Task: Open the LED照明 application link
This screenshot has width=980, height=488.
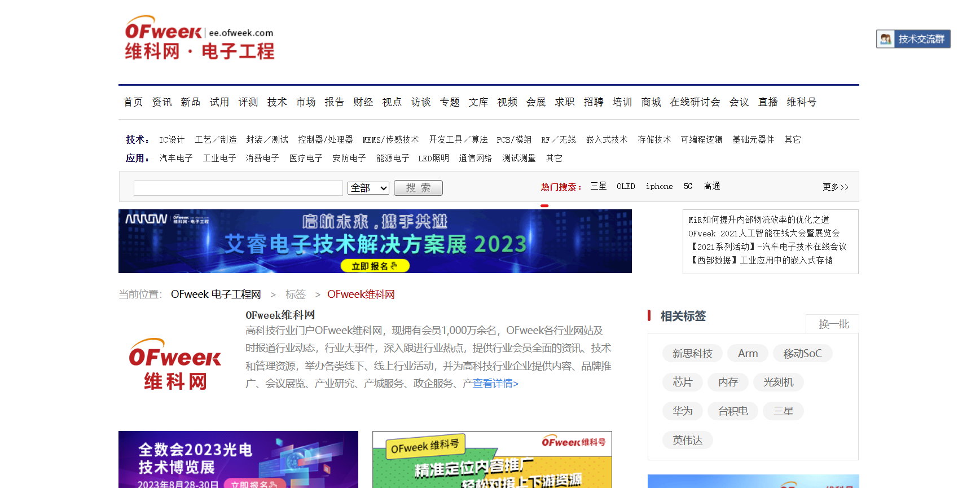Action: pyautogui.click(x=433, y=159)
